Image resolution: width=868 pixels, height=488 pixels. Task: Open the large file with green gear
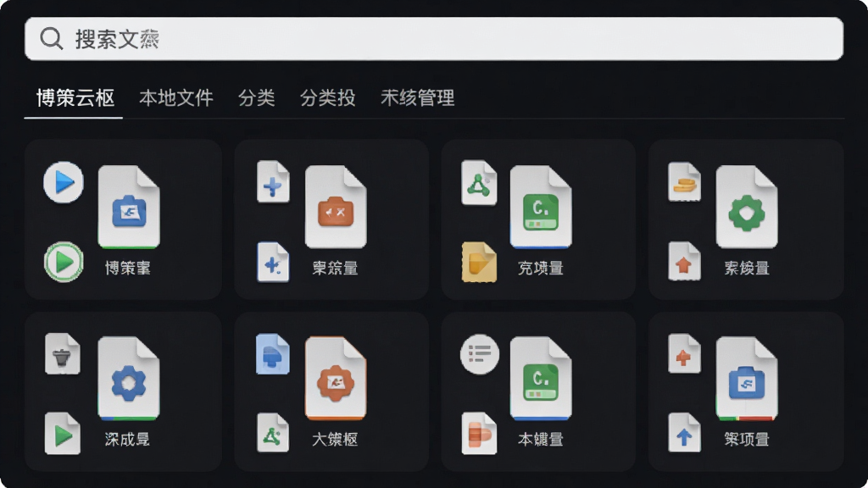tap(747, 207)
